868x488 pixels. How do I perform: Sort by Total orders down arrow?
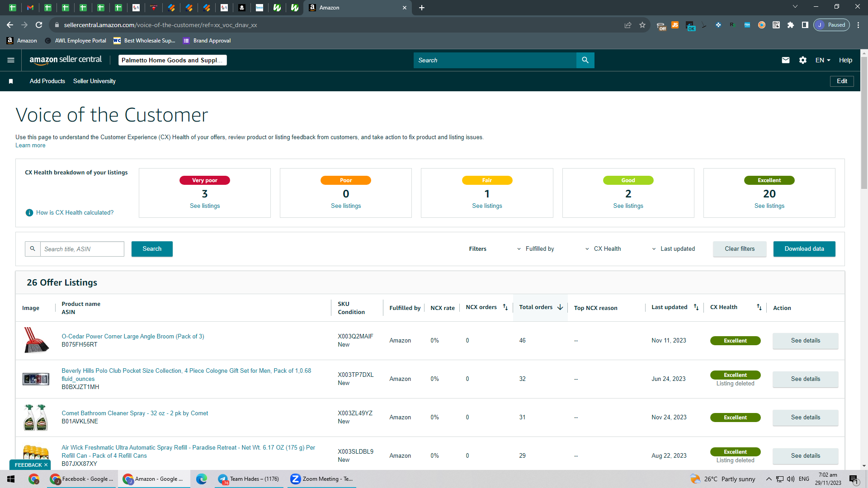point(560,307)
